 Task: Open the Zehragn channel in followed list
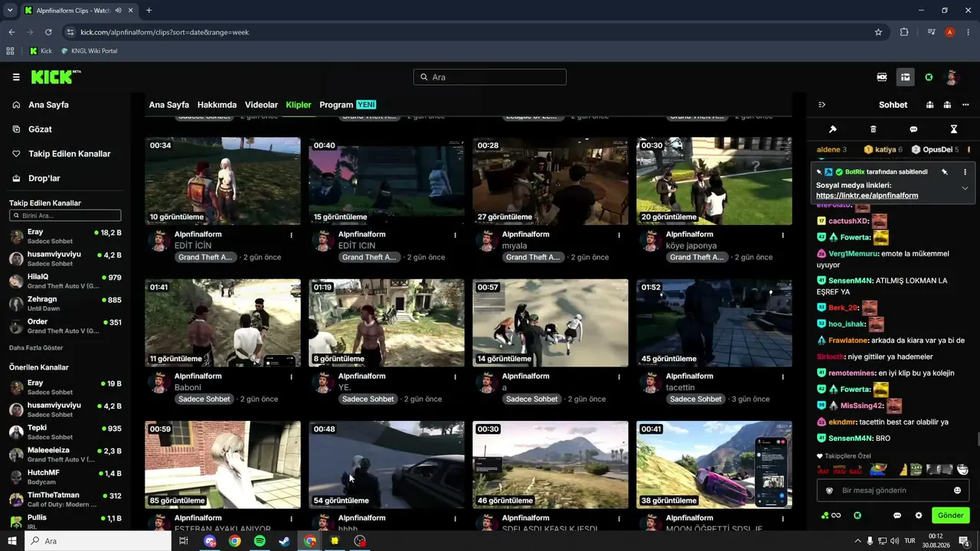(65, 303)
